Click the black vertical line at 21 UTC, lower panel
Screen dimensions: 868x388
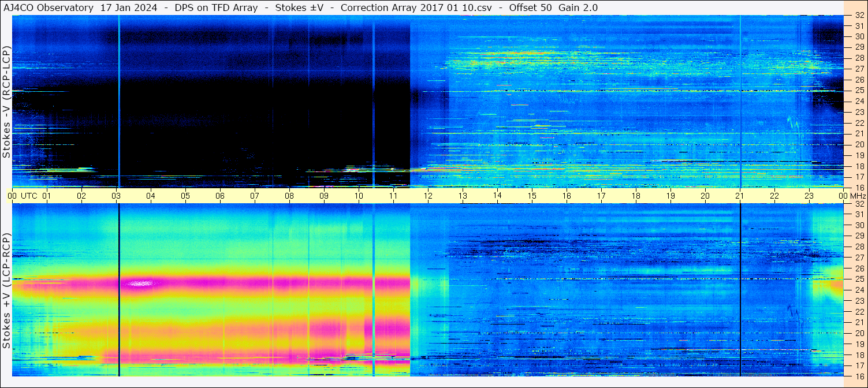pyautogui.click(x=740, y=290)
